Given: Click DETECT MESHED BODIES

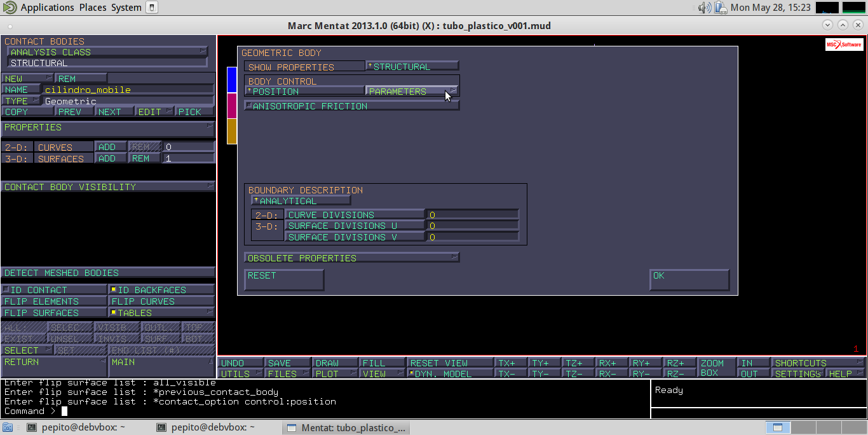Looking at the screenshot, I should point(108,273).
